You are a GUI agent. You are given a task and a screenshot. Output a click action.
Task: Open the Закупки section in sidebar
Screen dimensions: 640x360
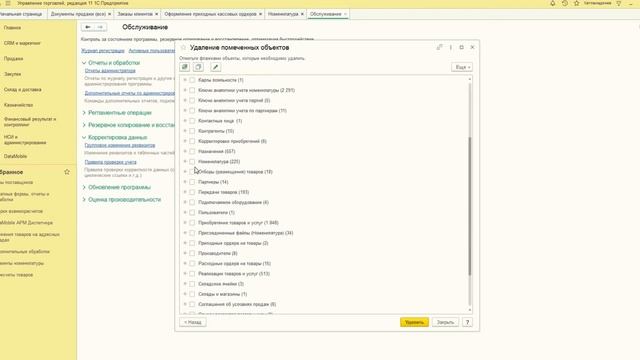12,74
